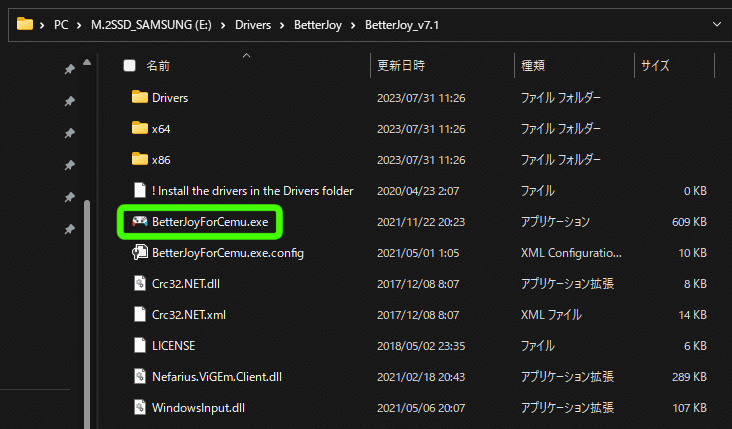Select the Drivers folder name
732x429 pixels.
click(170, 98)
